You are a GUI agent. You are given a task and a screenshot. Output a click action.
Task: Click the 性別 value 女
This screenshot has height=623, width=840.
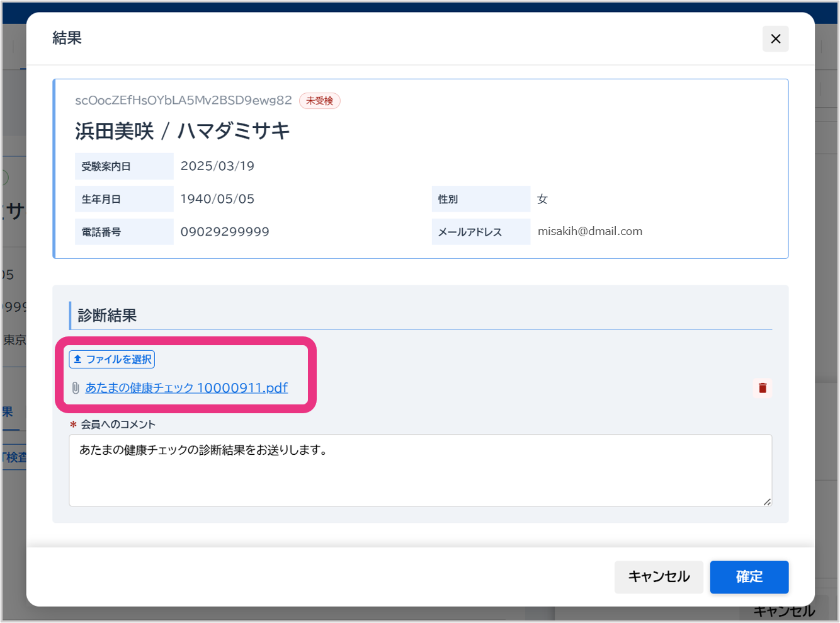point(542,199)
